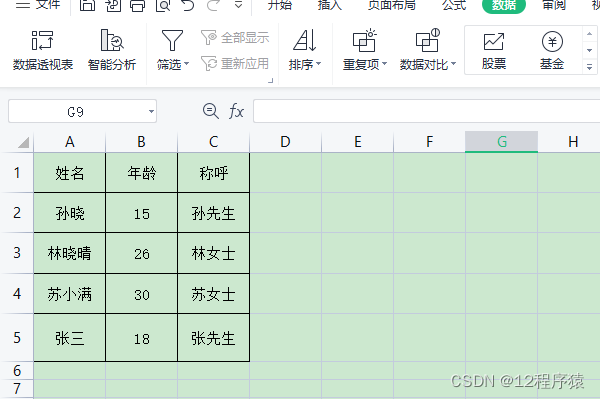Select cell containing 孙晓
This screenshot has width=600, height=399.
click(x=70, y=213)
